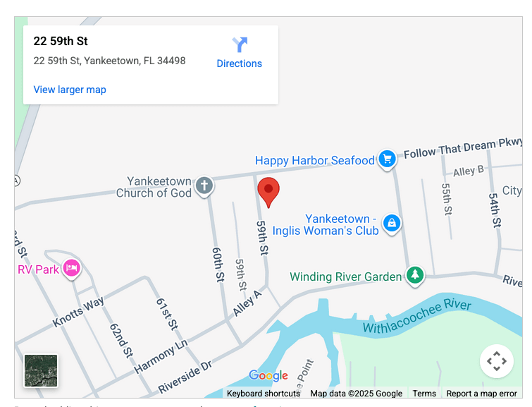532x407 pixels.
Task: Select the Woman's Club shopping bag icon
Action: click(x=392, y=224)
